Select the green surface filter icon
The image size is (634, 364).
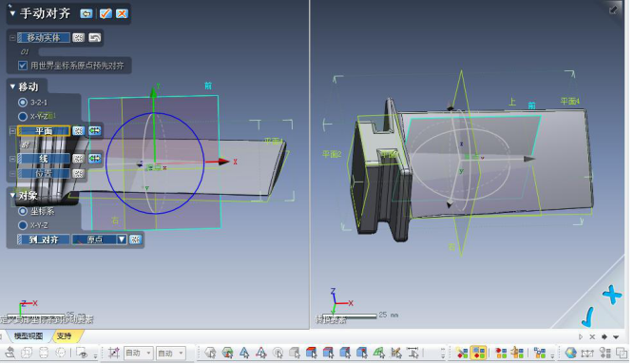(x=378, y=354)
